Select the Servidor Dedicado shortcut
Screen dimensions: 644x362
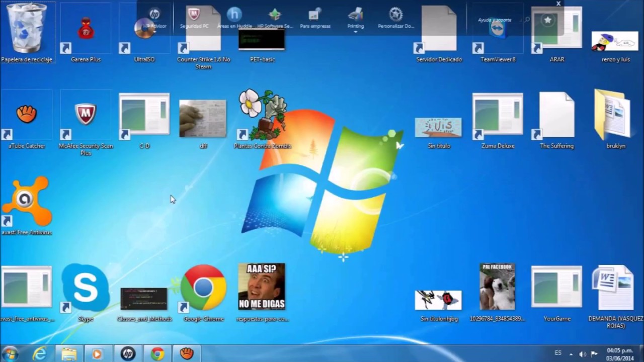pyautogui.click(x=439, y=33)
